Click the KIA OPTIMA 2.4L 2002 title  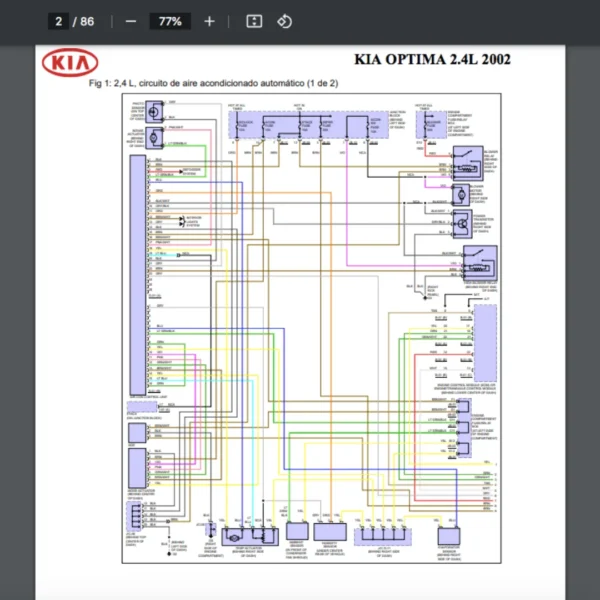coord(432,62)
